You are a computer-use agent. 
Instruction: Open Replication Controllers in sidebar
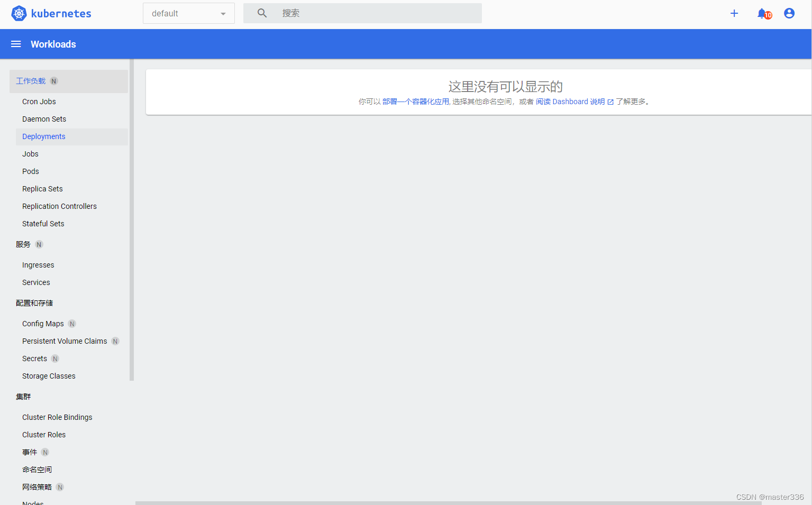point(59,206)
